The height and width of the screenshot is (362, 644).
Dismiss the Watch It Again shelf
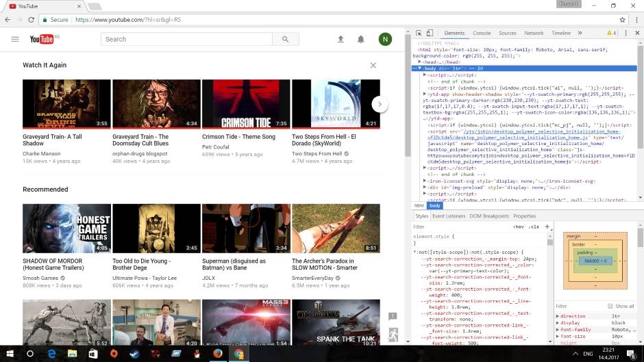coord(373,65)
